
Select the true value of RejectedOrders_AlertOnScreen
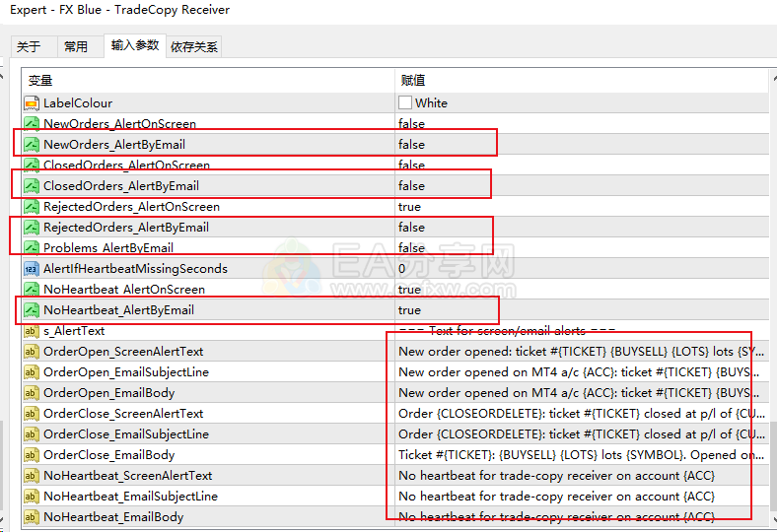pos(409,207)
